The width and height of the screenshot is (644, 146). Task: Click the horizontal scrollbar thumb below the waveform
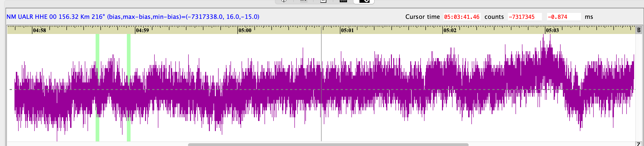click(328, 144)
